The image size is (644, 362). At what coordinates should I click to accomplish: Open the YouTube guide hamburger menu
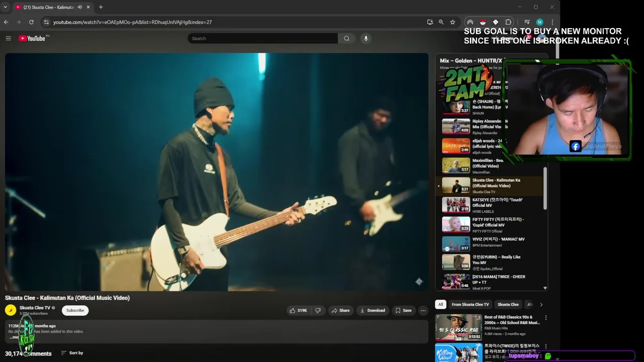point(8,38)
